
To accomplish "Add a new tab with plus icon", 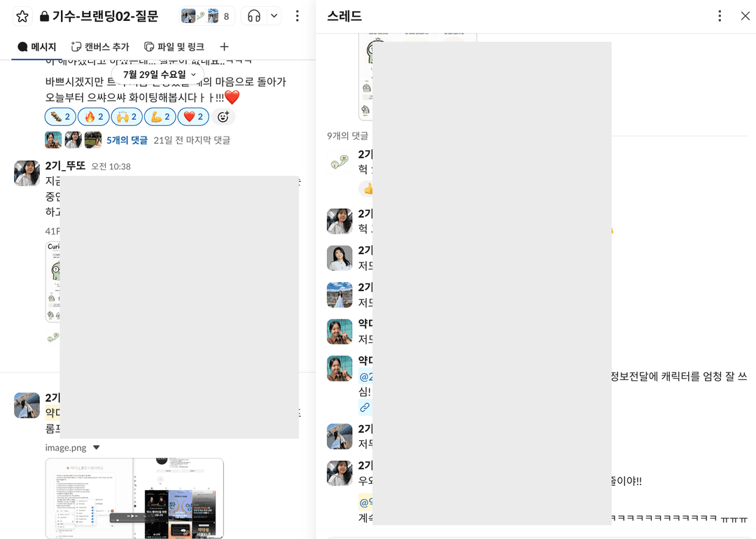I will [x=224, y=47].
